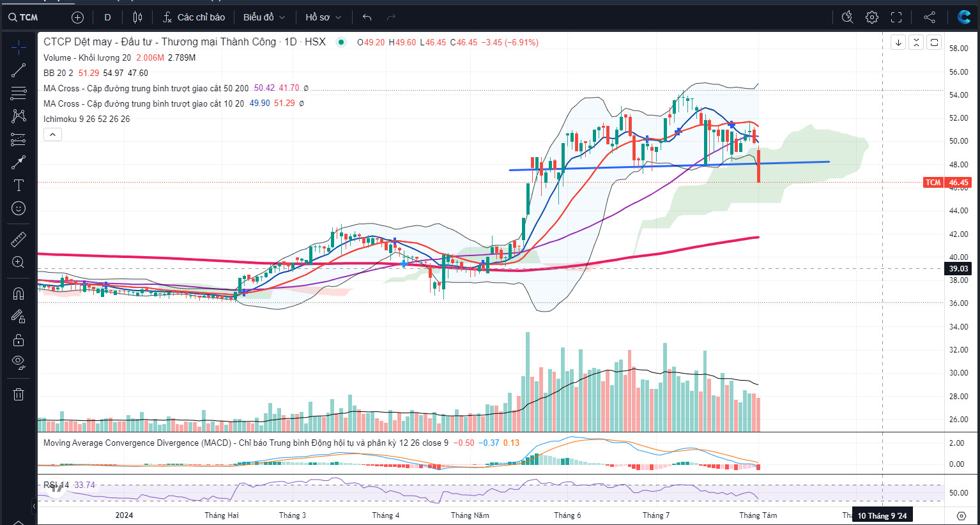Open time axis settings gear at bottom right
The width and height of the screenshot is (980, 525).
tap(961, 515)
